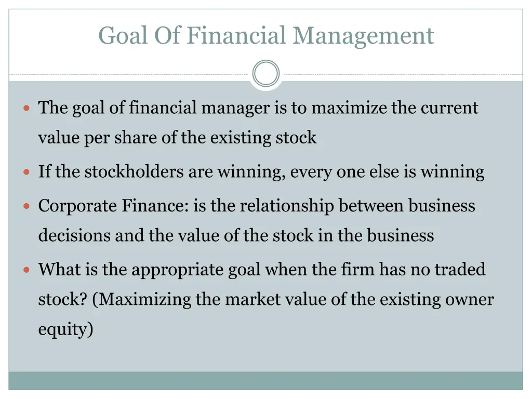Click the bullet before "What is the appropriate goal"
The image size is (532, 399).
pos(28,270)
